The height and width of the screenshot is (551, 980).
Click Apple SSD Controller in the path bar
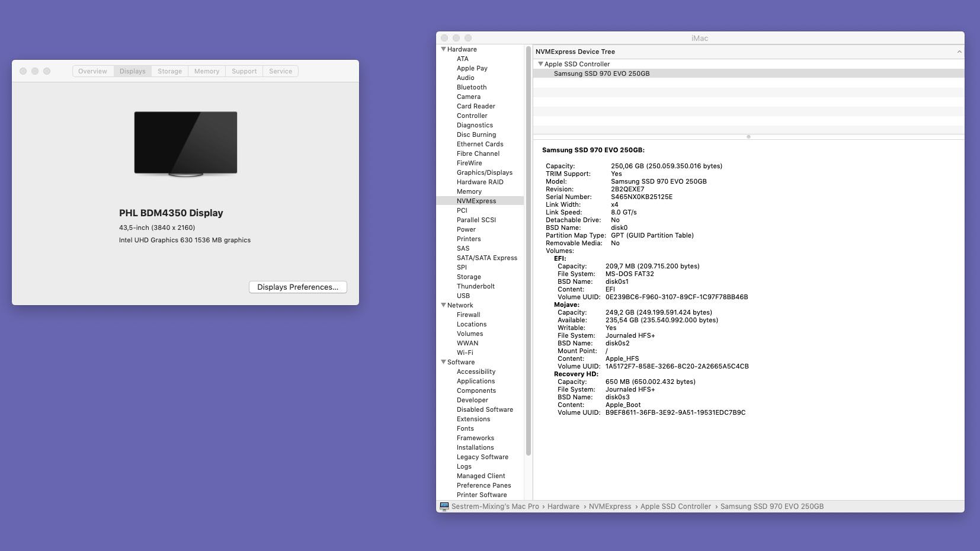[675, 507]
